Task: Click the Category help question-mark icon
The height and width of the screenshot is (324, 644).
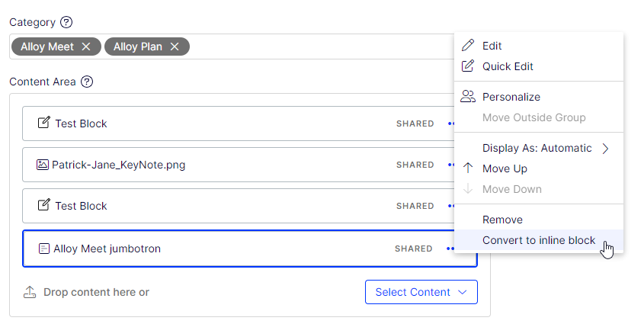Action: (66, 22)
